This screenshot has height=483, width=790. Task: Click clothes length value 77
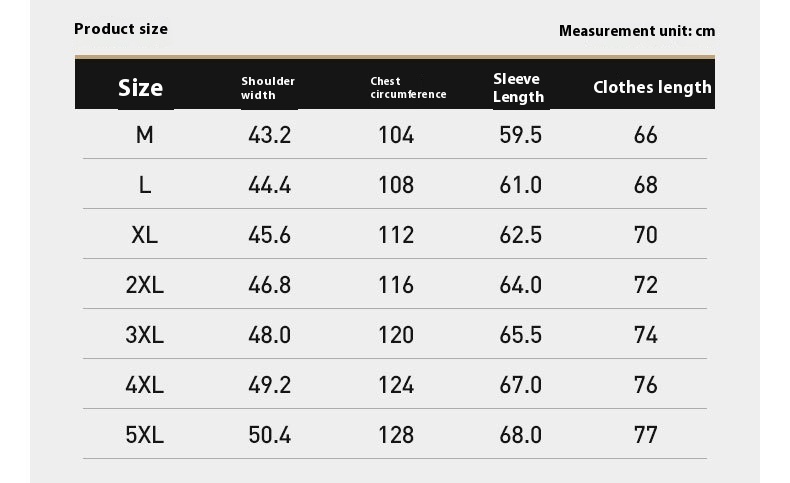tap(645, 435)
